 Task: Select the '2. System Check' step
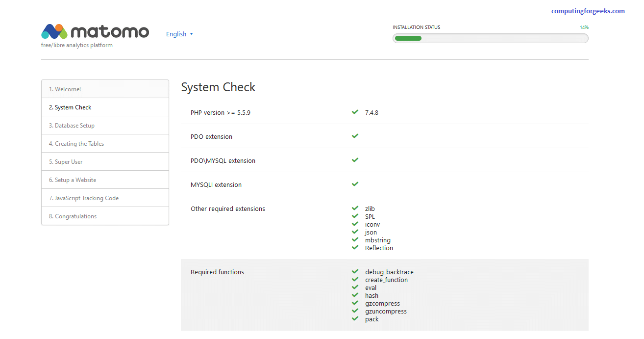105,107
